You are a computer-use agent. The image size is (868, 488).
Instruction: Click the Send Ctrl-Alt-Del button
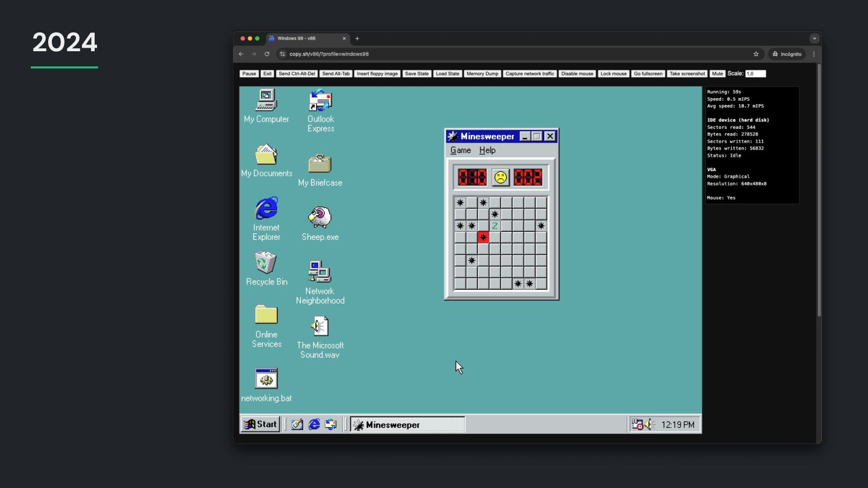(x=297, y=74)
